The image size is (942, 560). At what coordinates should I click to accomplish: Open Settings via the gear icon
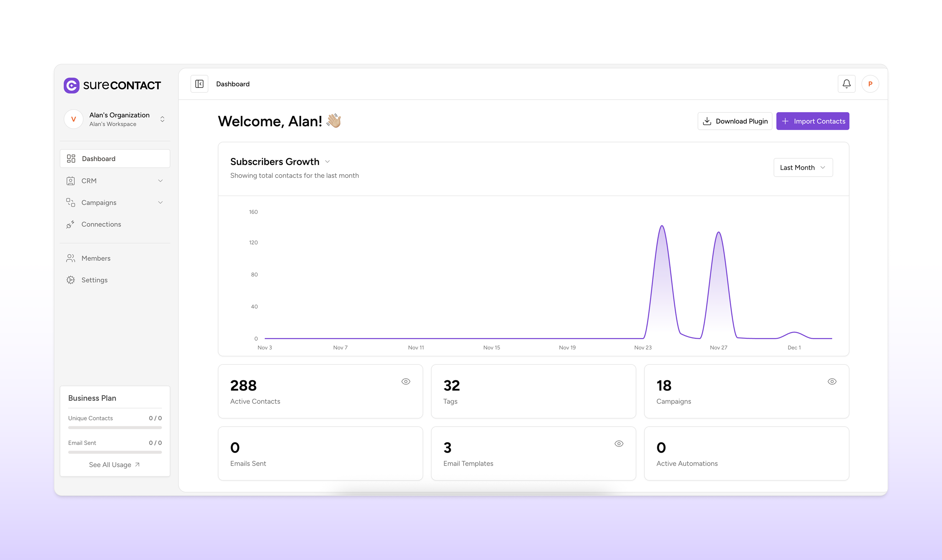click(94, 279)
